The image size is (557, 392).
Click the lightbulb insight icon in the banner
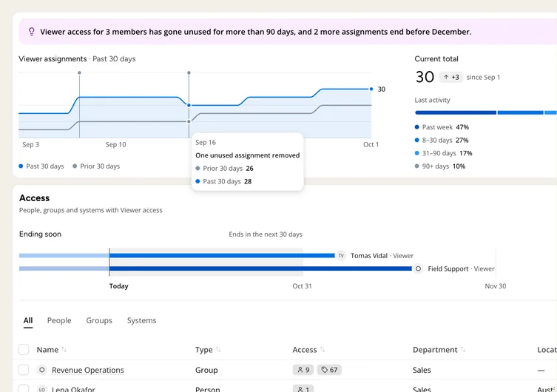tap(32, 32)
